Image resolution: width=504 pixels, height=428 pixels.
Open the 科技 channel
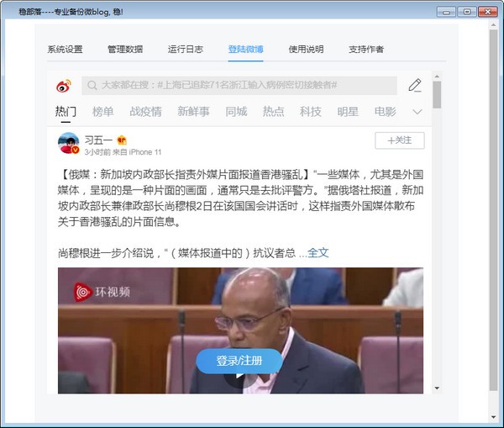pyautogui.click(x=311, y=111)
